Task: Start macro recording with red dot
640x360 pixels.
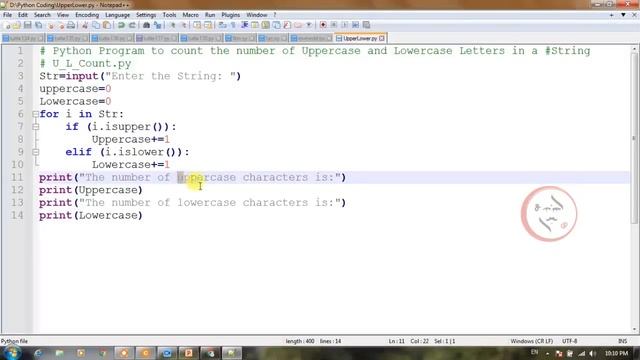Action: [323, 25]
